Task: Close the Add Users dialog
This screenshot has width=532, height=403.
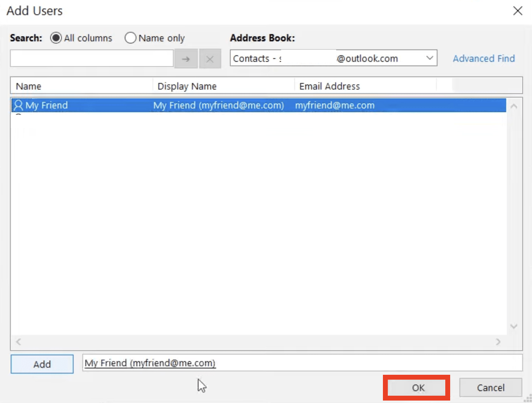Action: coord(517,11)
